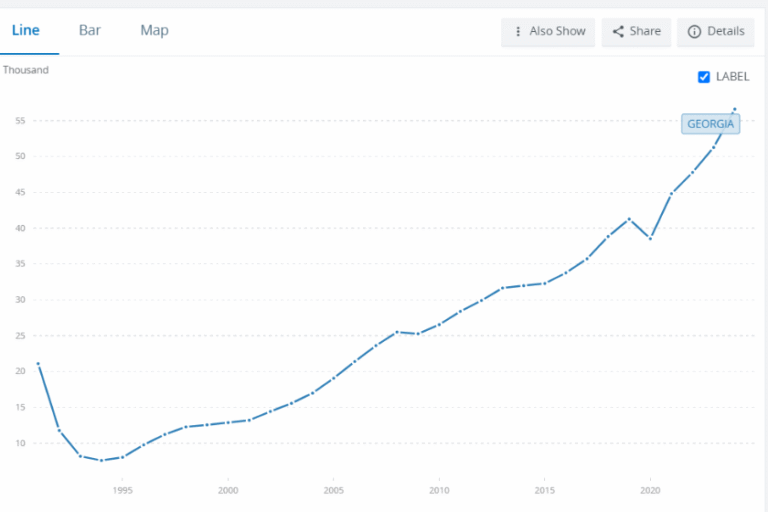The image size is (768, 512).
Task: Click the info circle icon in Details
Action: pyautogui.click(x=694, y=31)
